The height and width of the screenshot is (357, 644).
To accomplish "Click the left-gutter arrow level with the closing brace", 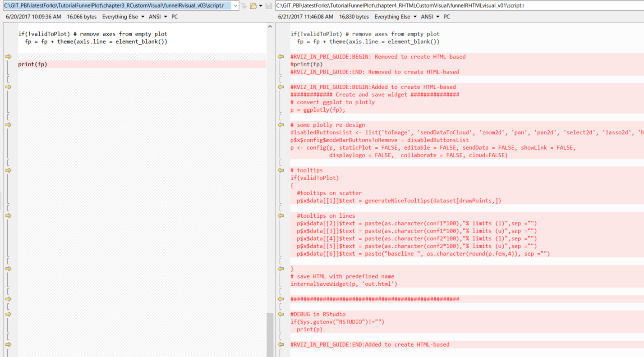I will pos(8,269).
